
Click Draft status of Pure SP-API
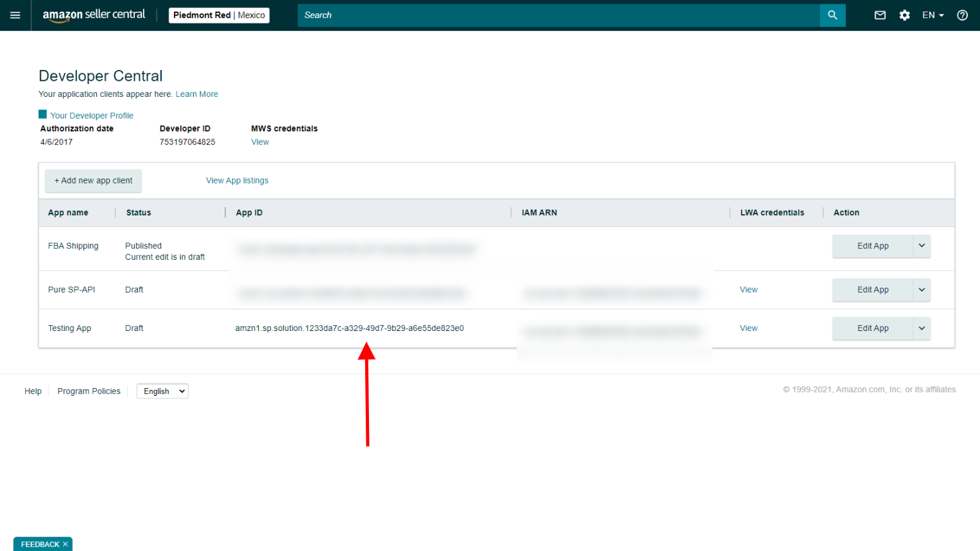click(x=134, y=290)
